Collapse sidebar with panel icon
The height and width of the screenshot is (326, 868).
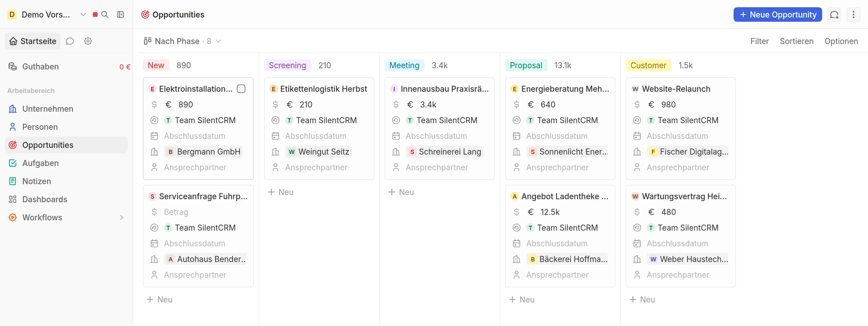(x=121, y=14)
